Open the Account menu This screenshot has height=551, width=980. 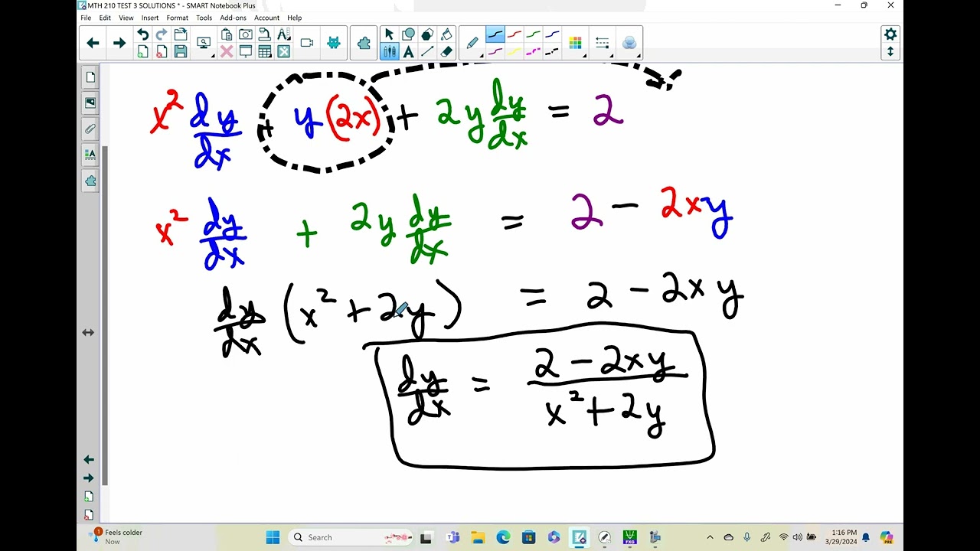267,18
